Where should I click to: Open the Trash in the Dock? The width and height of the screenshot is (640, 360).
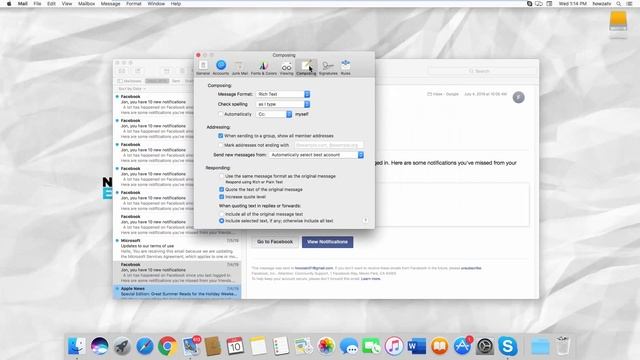tap(562, 346)
